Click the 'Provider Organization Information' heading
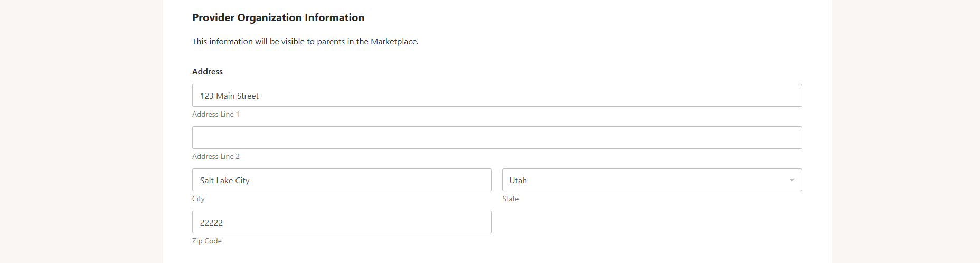Image resolution: width=980 pixels, height=263 pixels. pyautogui.click(x=278, y=17)
